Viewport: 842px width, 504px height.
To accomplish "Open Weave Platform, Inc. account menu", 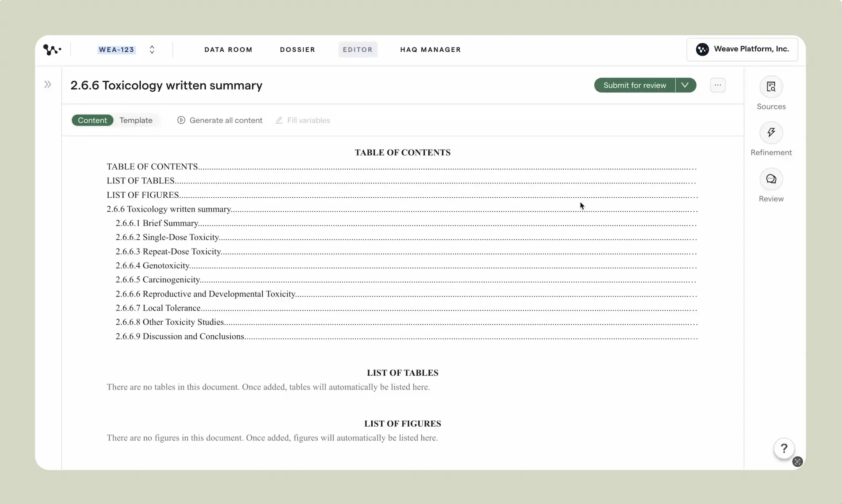I will (x=742, y=50).
